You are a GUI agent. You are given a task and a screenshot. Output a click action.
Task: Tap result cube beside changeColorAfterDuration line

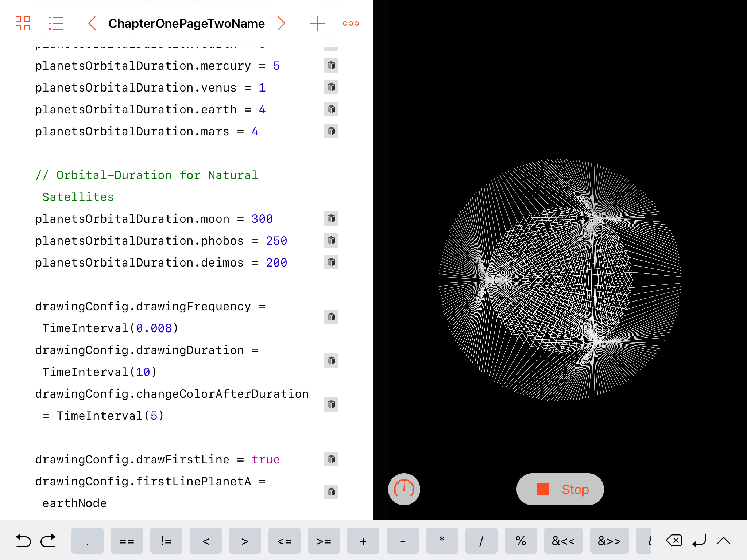331,405
